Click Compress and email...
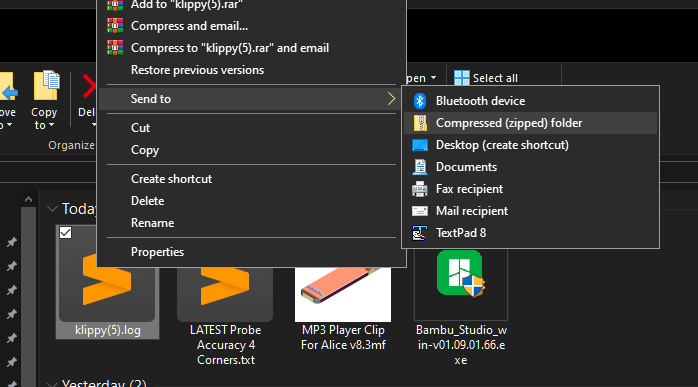 [x=252, y=26]
